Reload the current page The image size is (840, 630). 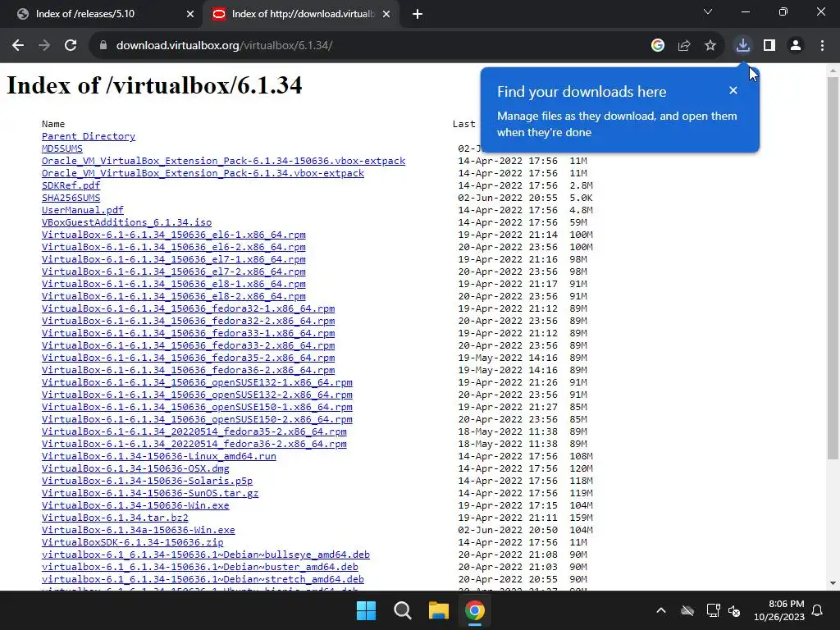point(71,46)
